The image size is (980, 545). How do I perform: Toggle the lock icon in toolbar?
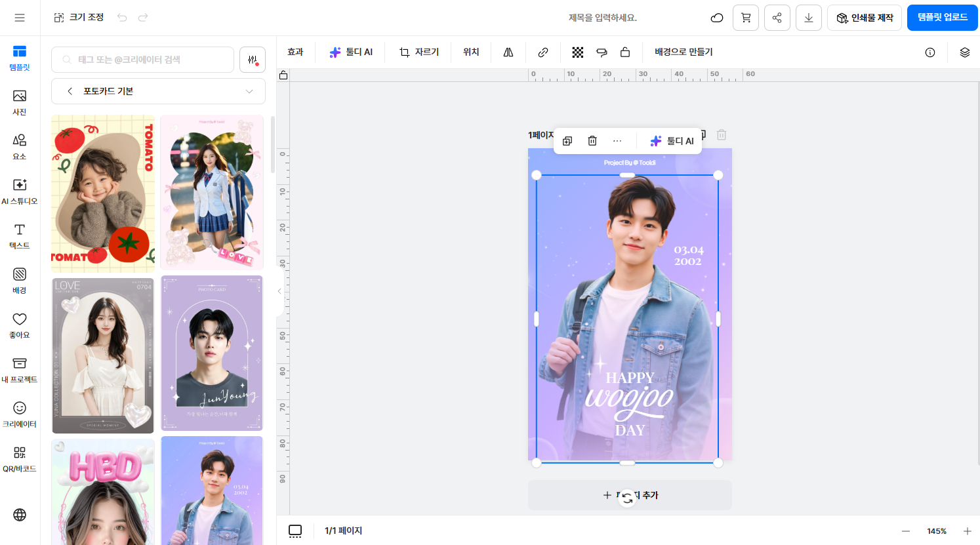tap(625, 52)
